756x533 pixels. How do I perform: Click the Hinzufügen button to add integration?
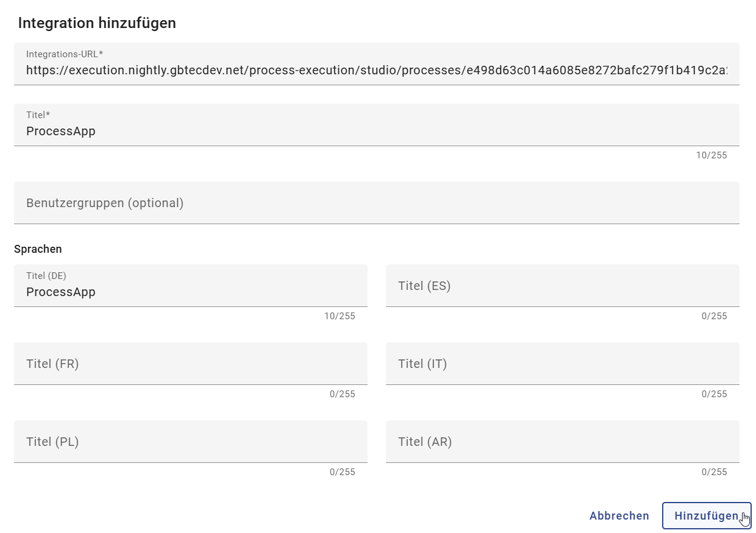pyautogui.click(x=707, y=515)
